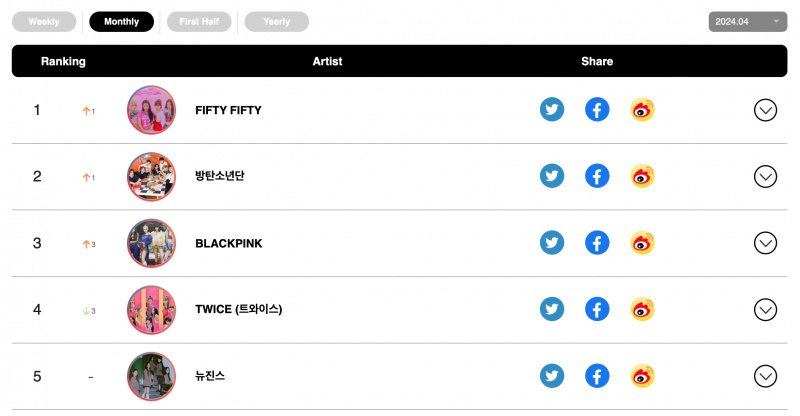800x416 pixels.
Task: Share 뉴진스 on Twitter
Action: click(552, 376)
